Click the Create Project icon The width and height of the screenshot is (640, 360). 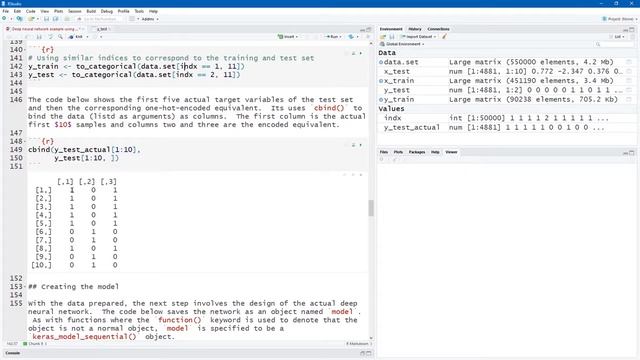click(x=19, y=19)
